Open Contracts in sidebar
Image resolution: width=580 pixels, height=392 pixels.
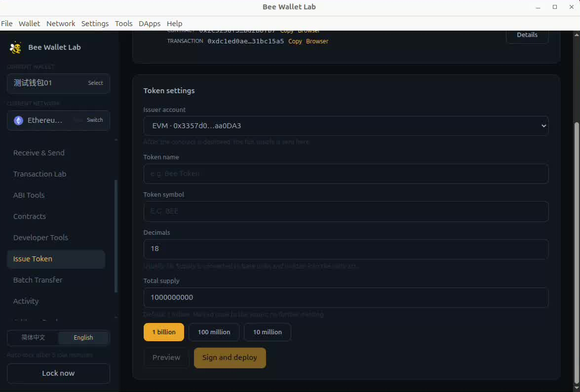click(56, 216)
